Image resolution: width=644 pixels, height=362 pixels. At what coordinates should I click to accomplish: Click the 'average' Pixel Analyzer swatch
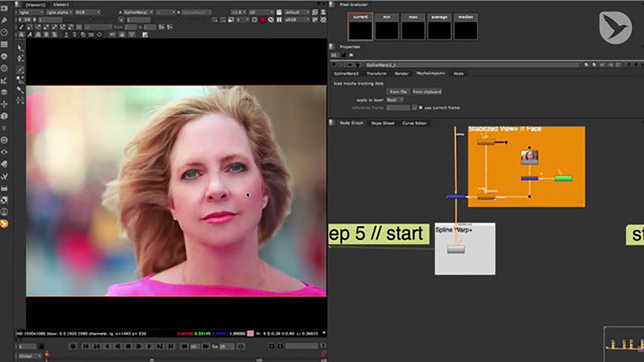(439, 26)
